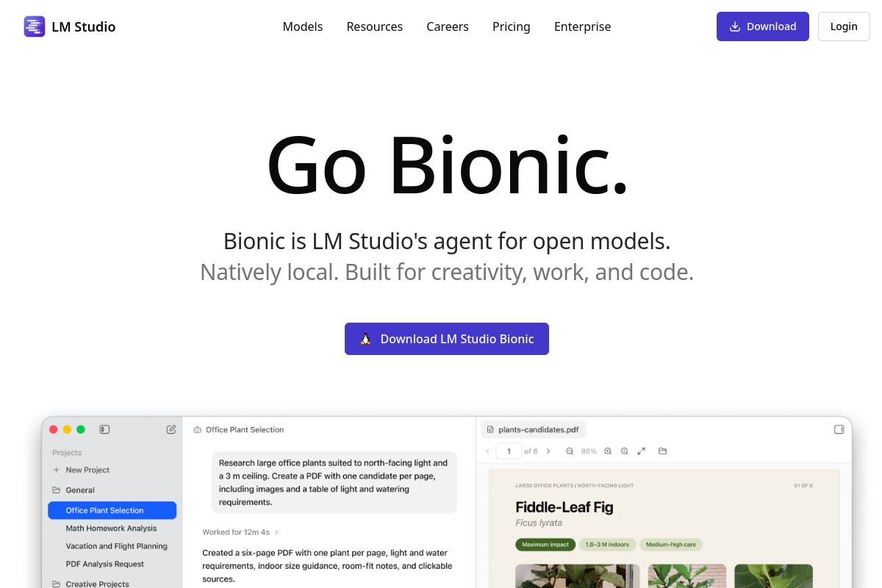
Task: Click the Go Bionic. headline
Action: pyautogui.click(x=447, y=165)
